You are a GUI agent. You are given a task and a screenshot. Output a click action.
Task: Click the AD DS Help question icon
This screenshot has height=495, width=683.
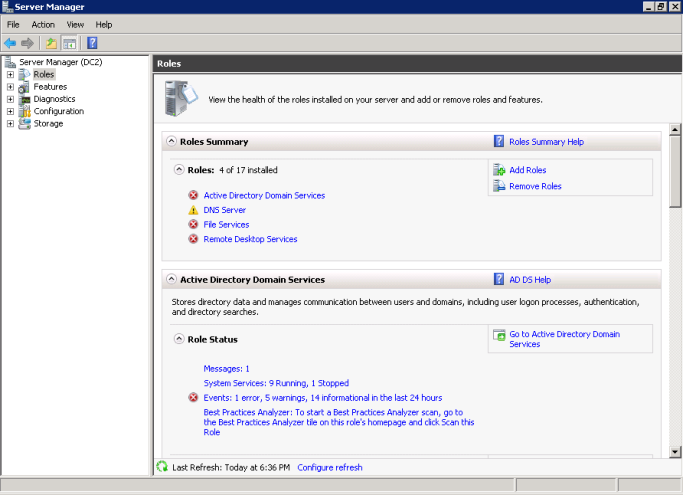[x=499, y=279]
